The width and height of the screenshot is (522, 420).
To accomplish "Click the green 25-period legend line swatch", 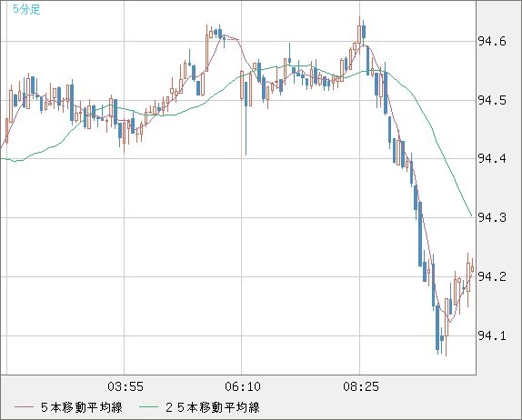I will [148, 407].
